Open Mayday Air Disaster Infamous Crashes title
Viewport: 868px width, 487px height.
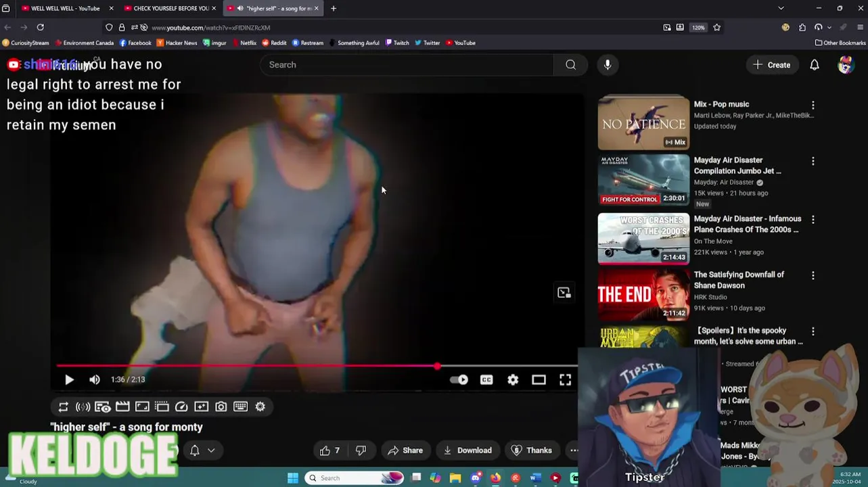click(x=748, y=224)
